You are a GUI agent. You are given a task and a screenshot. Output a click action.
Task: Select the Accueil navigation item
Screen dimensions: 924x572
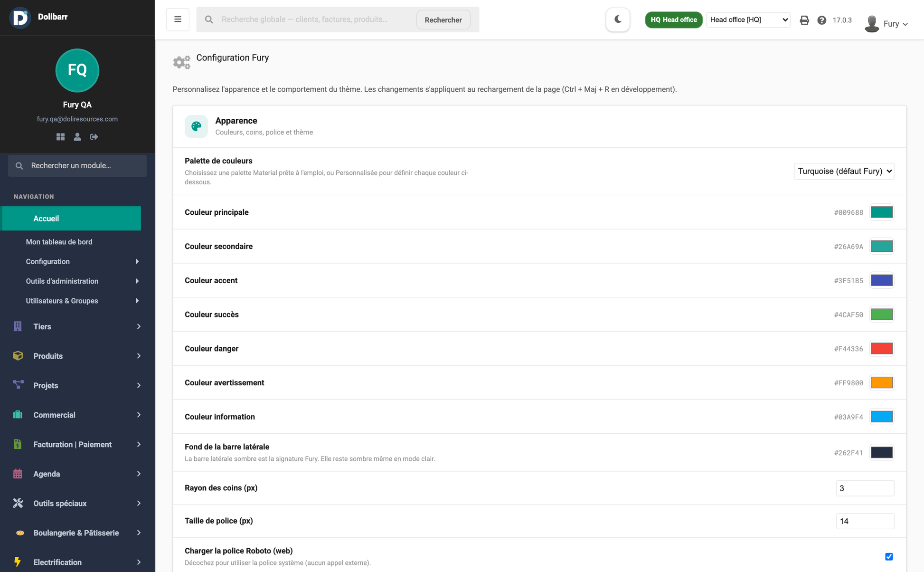(x=72, y=219)
